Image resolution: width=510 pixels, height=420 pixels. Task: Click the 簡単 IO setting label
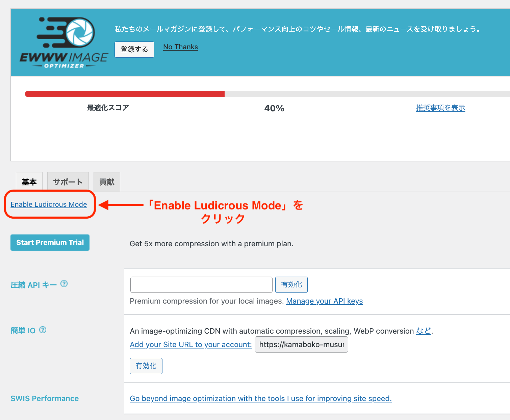[x=23, y=331]
